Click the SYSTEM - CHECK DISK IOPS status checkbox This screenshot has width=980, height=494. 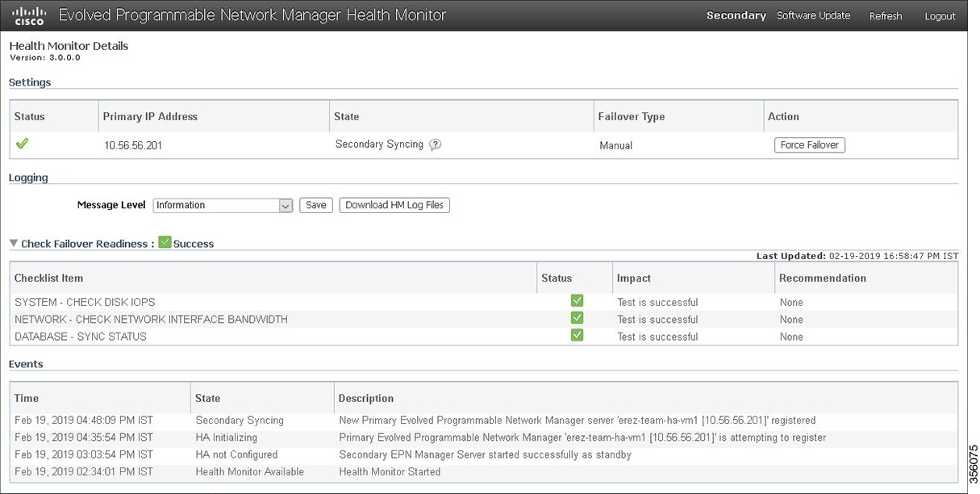pos(577,299)
